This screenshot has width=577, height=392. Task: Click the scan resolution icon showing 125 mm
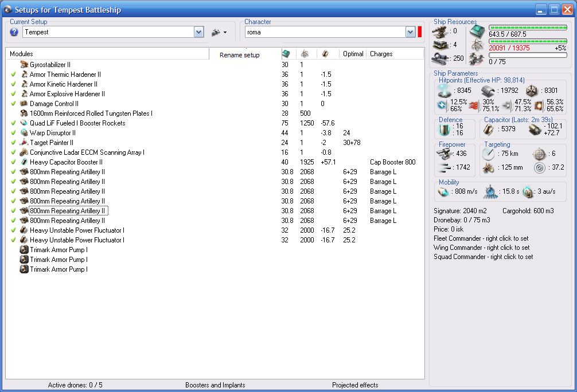point(488,168)
